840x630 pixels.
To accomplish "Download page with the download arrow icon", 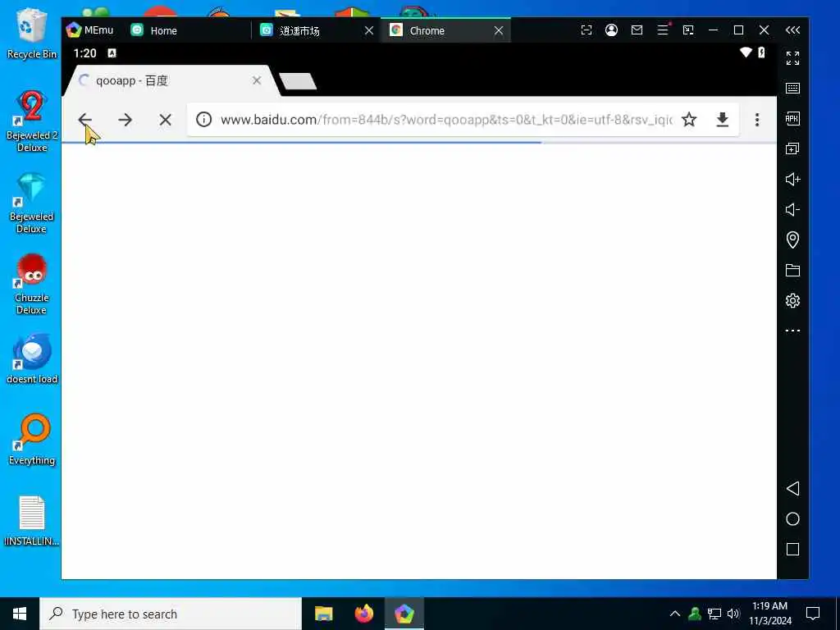I will (722, 119).
